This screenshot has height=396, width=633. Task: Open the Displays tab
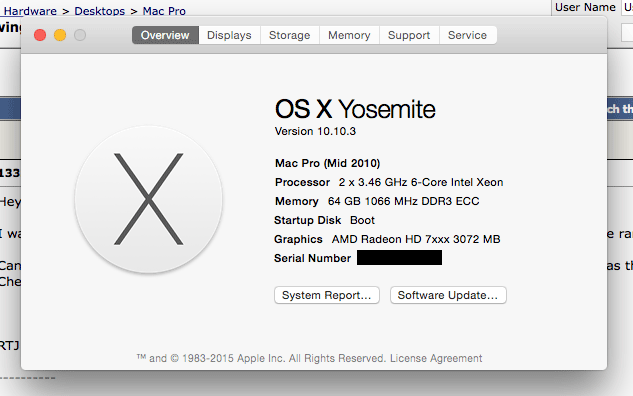tap(229, 35)
